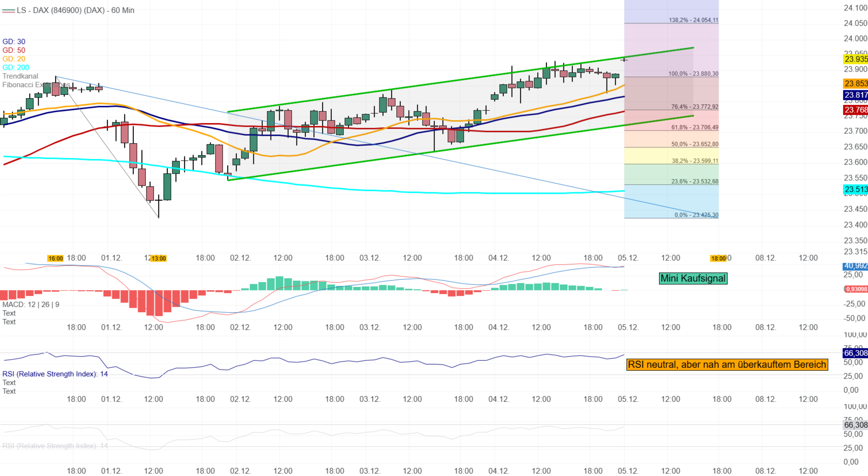This screenshot has height=476, width=868.
Task: Click the yellow 18:00 time marker
Action: [x=718, y=259]
